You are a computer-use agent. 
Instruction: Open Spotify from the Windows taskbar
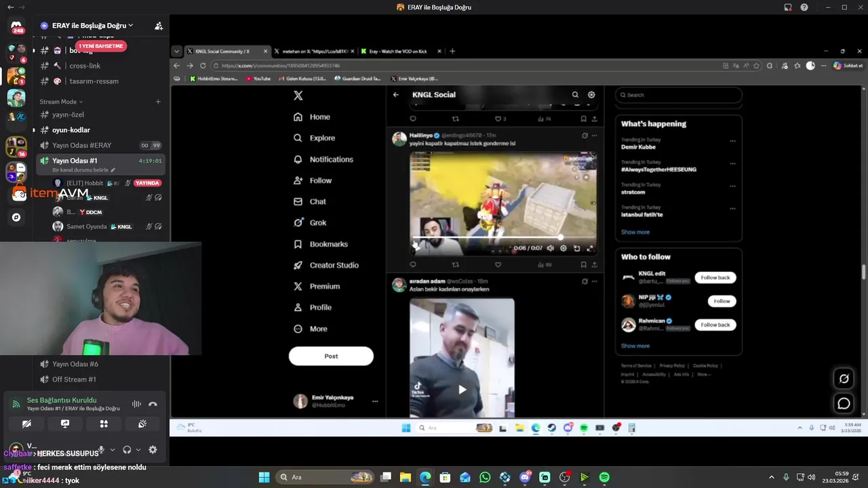coord(604,477)
